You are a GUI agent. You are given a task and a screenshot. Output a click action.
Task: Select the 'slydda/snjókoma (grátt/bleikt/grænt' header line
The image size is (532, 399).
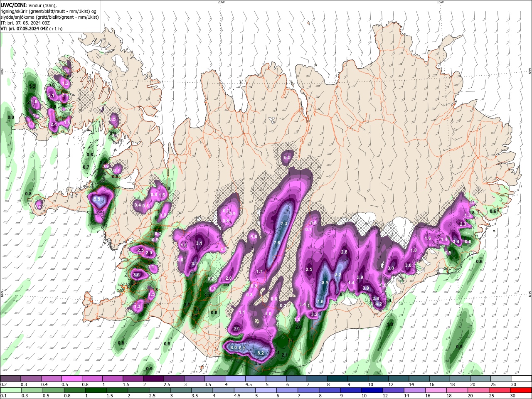(x=49, y=17)
